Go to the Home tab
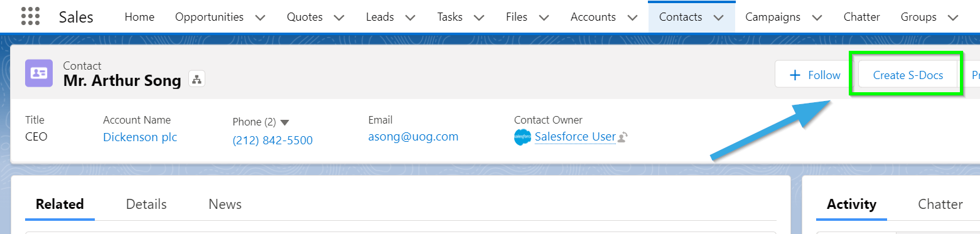Screen dimensions: 980x234 pyautogui.click(x=139, y=17)
